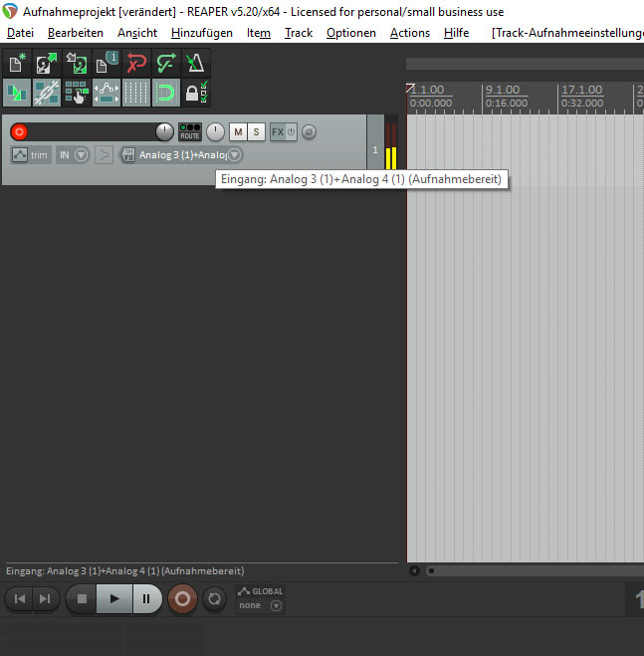
Task: Go to project end transport button
Action: pos(45,599)
